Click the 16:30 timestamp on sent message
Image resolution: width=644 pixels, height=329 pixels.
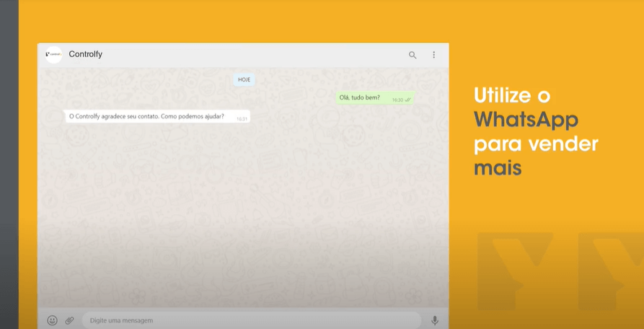(397, 100)
